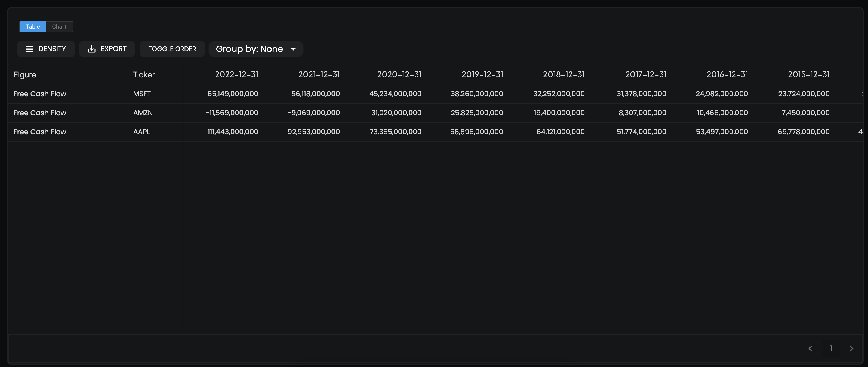Sort by the Ticker column header
This screenshot has height=367, width=868.
tap(144, 75)
